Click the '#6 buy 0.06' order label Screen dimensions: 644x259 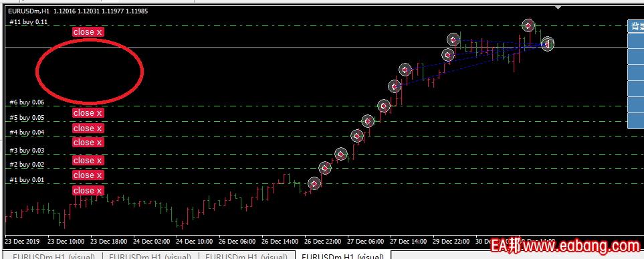[27, 102]
